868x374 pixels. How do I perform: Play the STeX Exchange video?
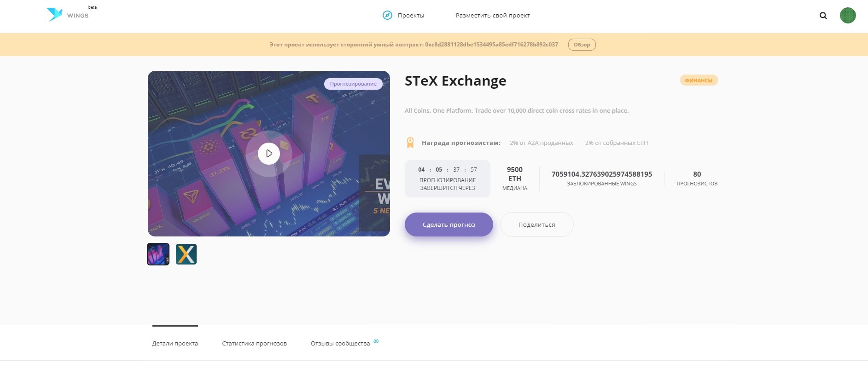click(269, 154)
